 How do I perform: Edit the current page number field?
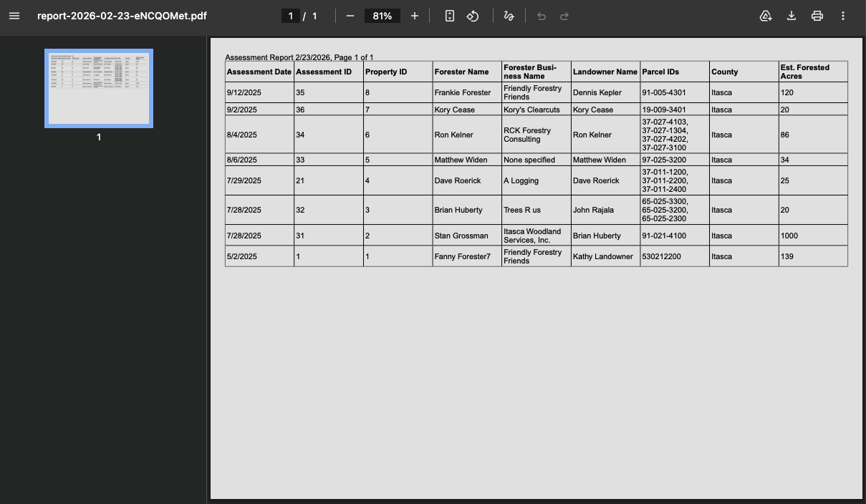[290, 16]
